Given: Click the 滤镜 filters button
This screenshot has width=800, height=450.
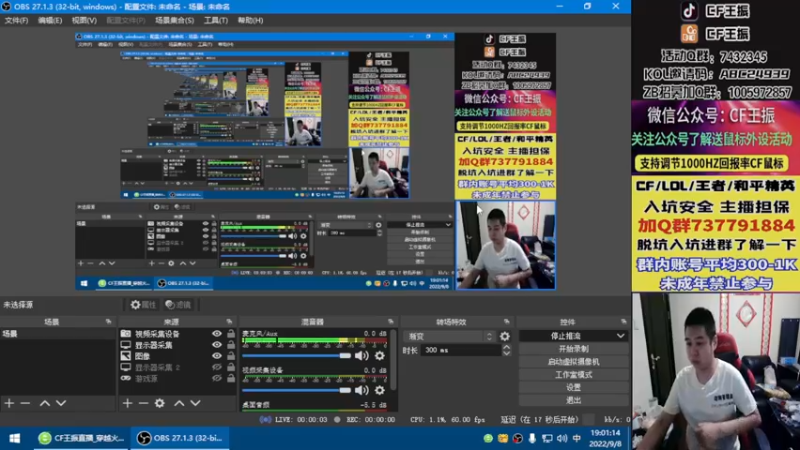Looking at the screenshot, I should pos(179,305).
